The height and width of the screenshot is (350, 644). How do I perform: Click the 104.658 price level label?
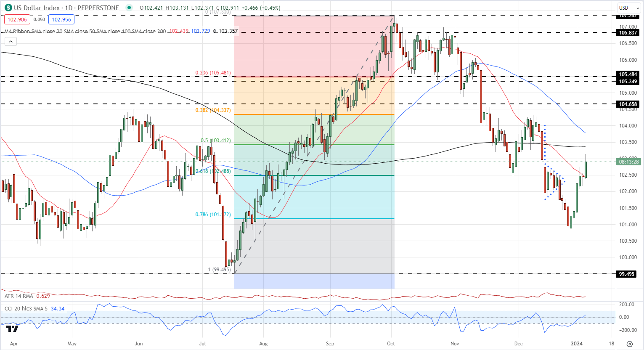(628, 104)
